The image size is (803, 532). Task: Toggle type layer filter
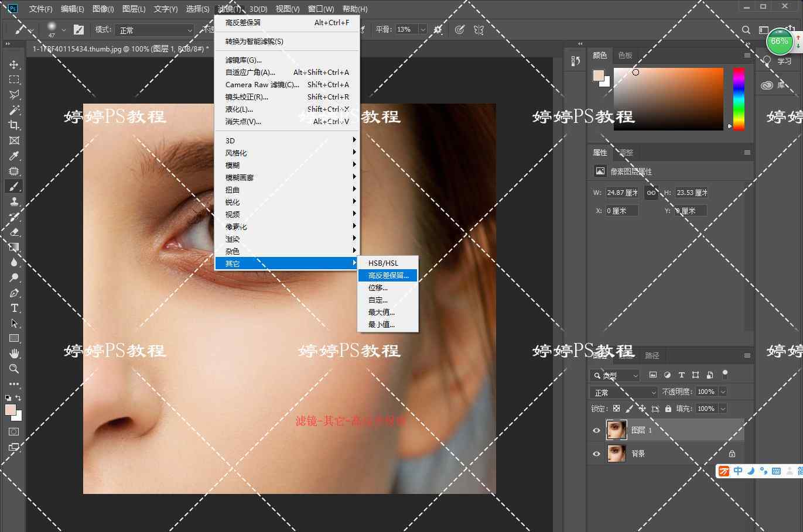pos(681,375)
